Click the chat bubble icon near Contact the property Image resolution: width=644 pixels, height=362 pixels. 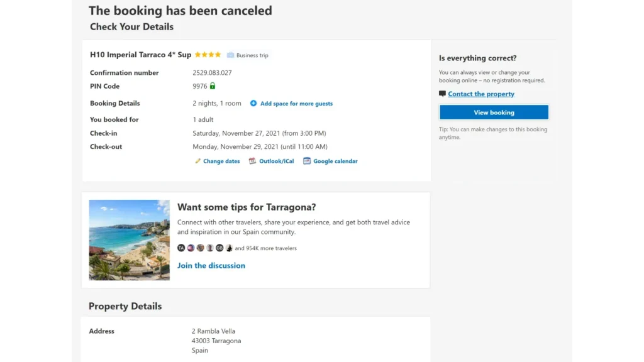[x=442, y=94]
